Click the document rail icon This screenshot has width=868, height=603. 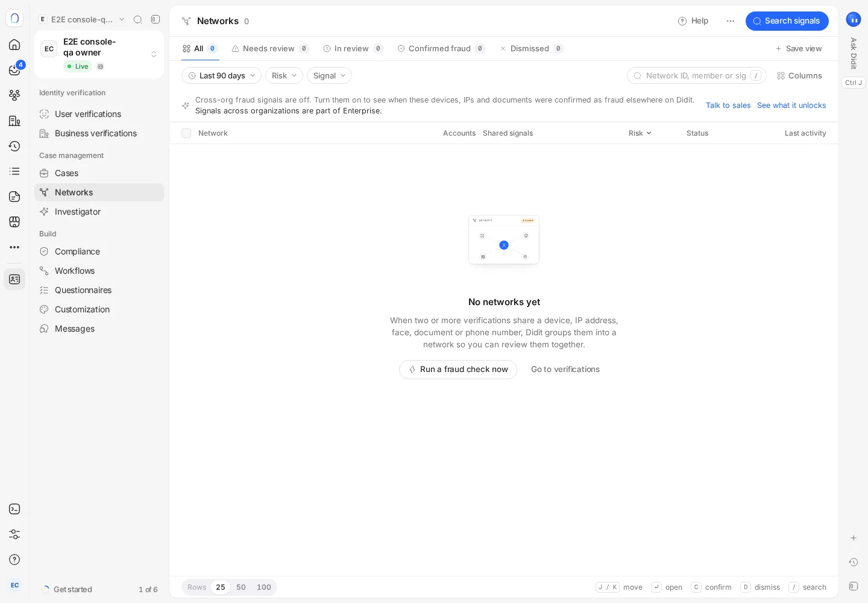pos(14,197)
